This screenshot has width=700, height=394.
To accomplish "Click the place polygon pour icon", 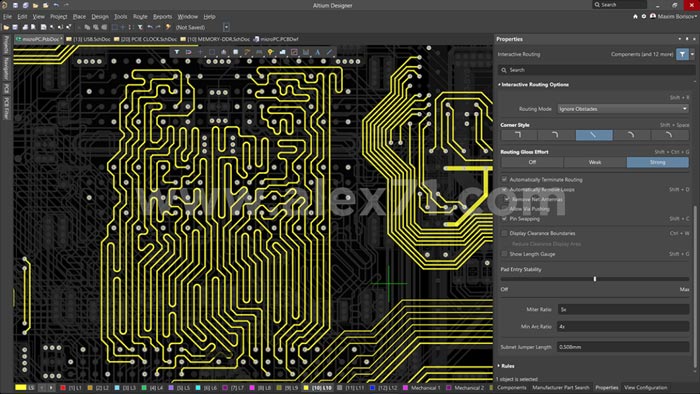I will point(282,52).
